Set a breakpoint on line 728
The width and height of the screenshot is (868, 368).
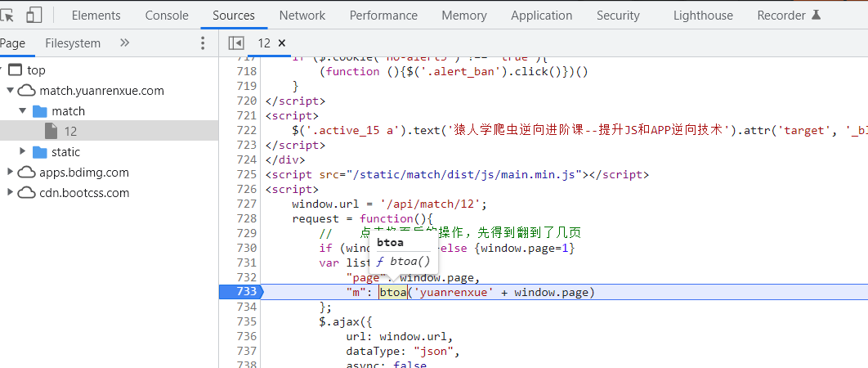click(246, 218)
